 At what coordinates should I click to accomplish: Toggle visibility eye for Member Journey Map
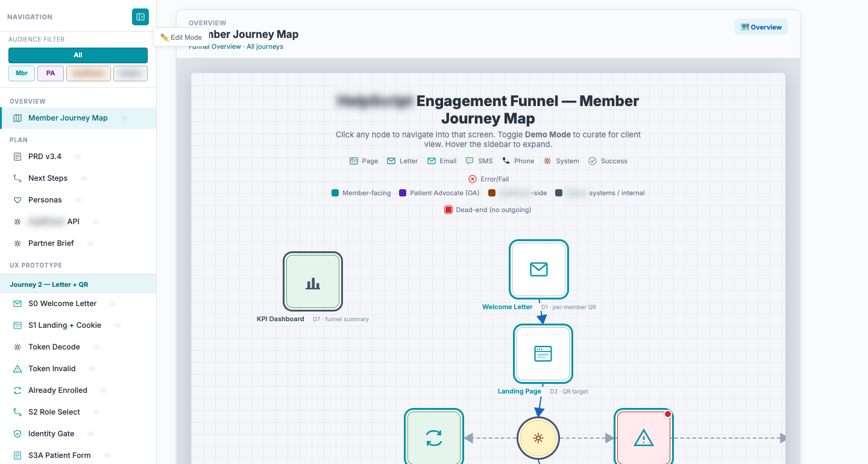click(x=124, y=118)
